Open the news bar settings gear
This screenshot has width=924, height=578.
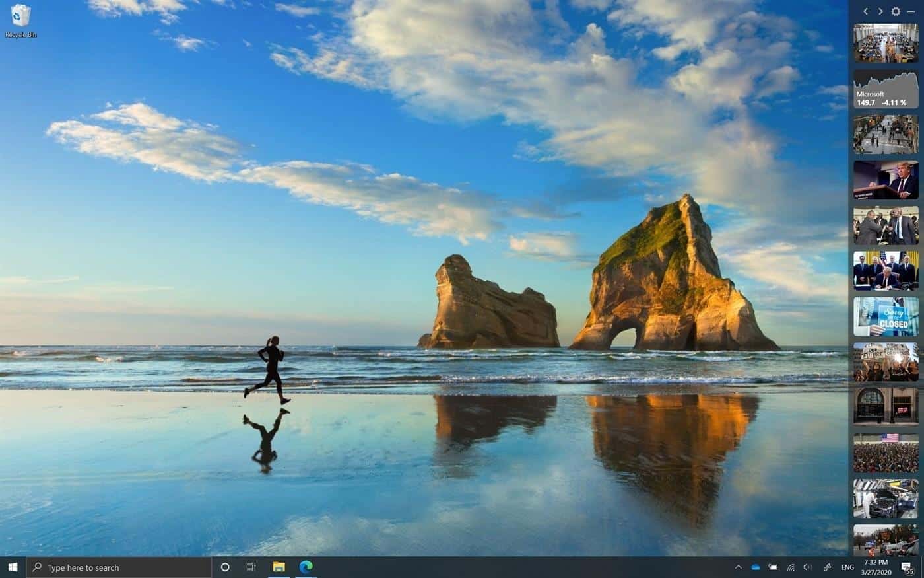(x=896, y=11)
